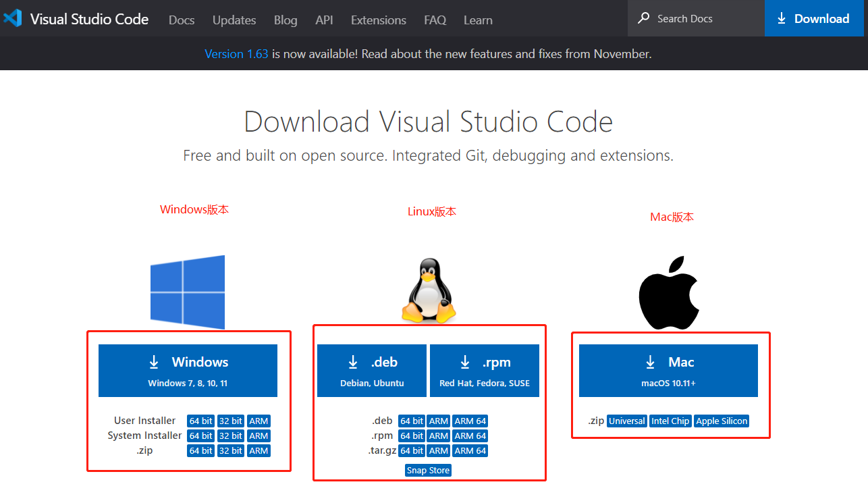Select Mac .zip Intel Chip badge

coord(670,421)
